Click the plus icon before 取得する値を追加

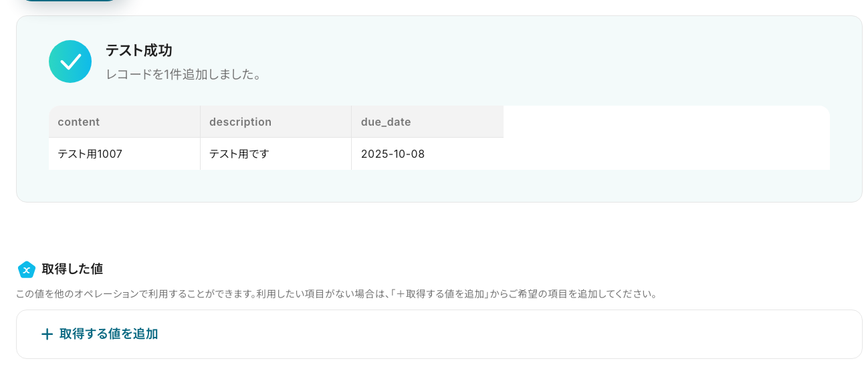tap(47, 334)
